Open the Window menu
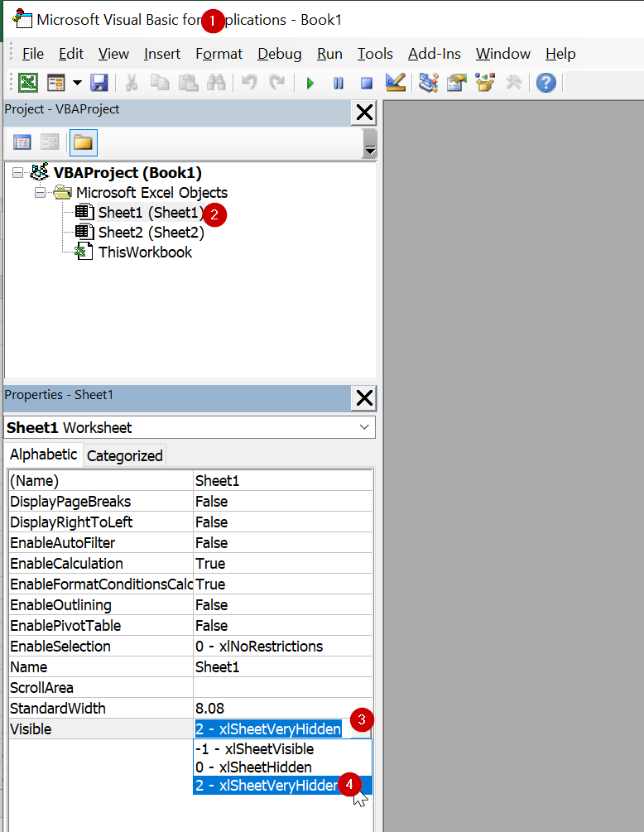 coord(503,54)
